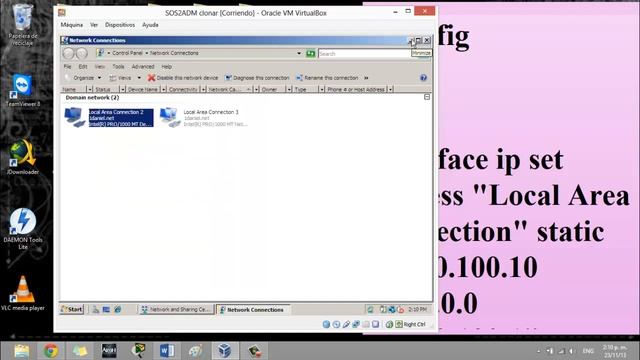The width and height of the screenshot is (640, 360).
Task: Open the Views dropdown arrow
Action: (139, 78)
